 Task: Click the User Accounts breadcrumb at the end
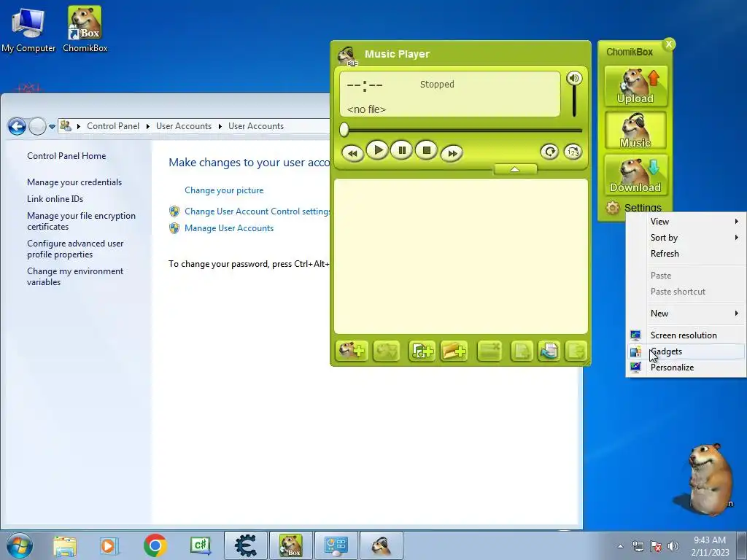(x=256, y=126)
